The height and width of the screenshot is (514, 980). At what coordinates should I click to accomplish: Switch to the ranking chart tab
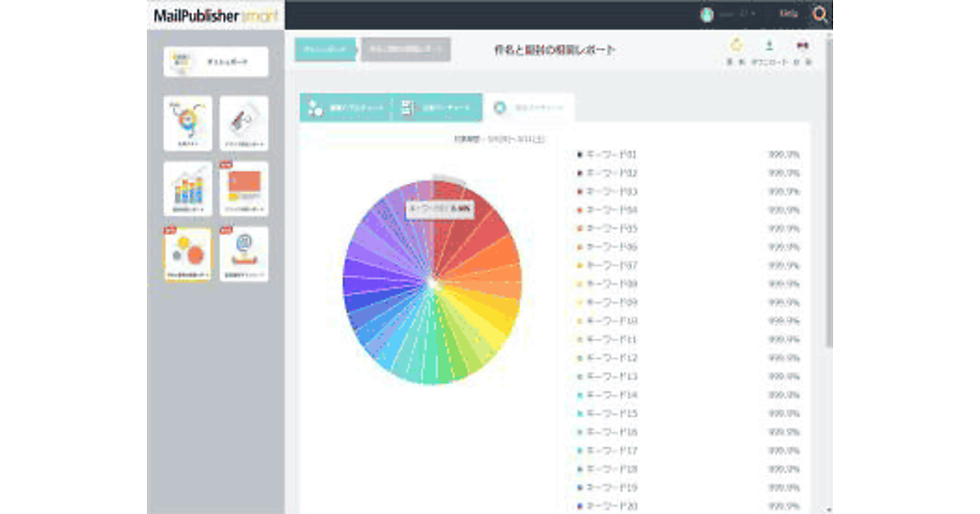pyautogui.click(x=438, y=108)
